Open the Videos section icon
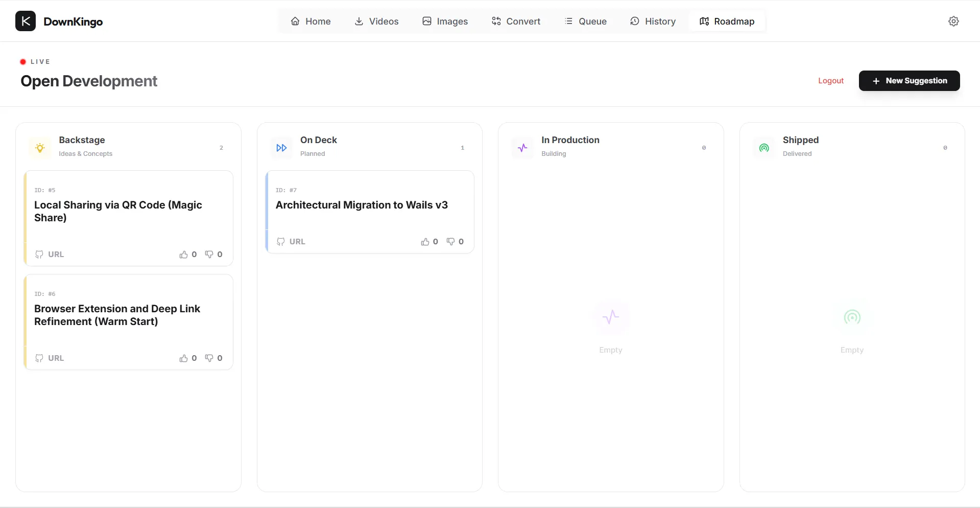This screenshot has width=980, height=508. (x=360, y=21)
